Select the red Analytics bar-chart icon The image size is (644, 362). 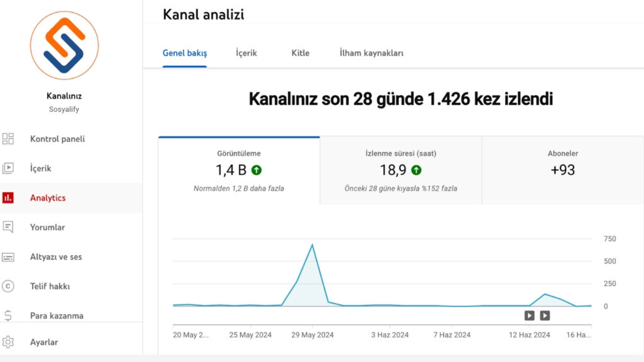coord(8,197)
